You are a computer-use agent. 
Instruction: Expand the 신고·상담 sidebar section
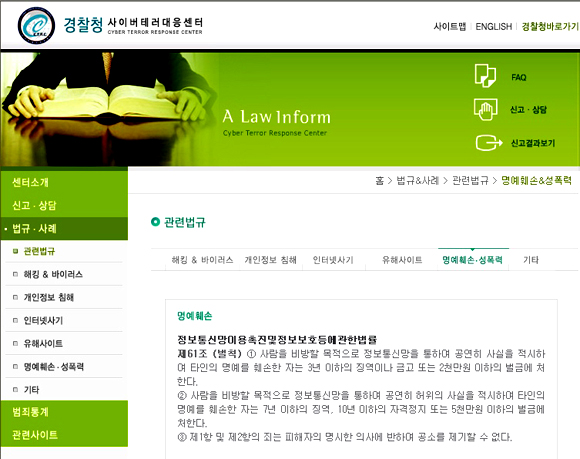pos(34,205)
